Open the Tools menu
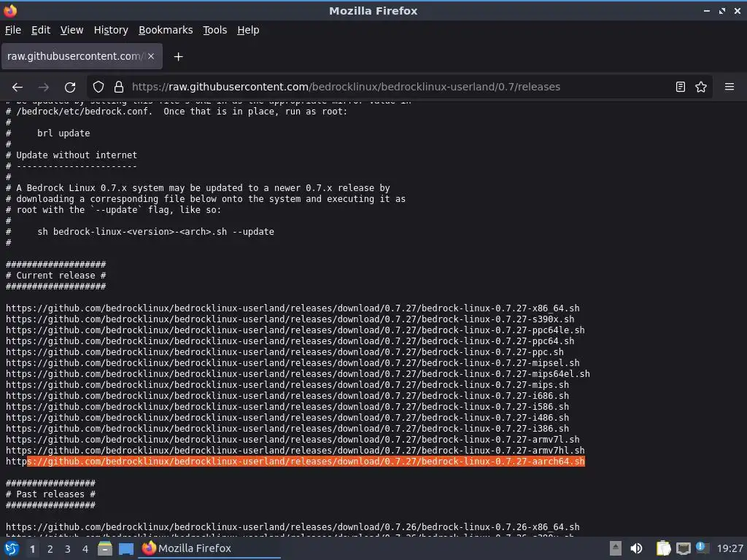This screenshot has height=560, width=747. [215, 30]
